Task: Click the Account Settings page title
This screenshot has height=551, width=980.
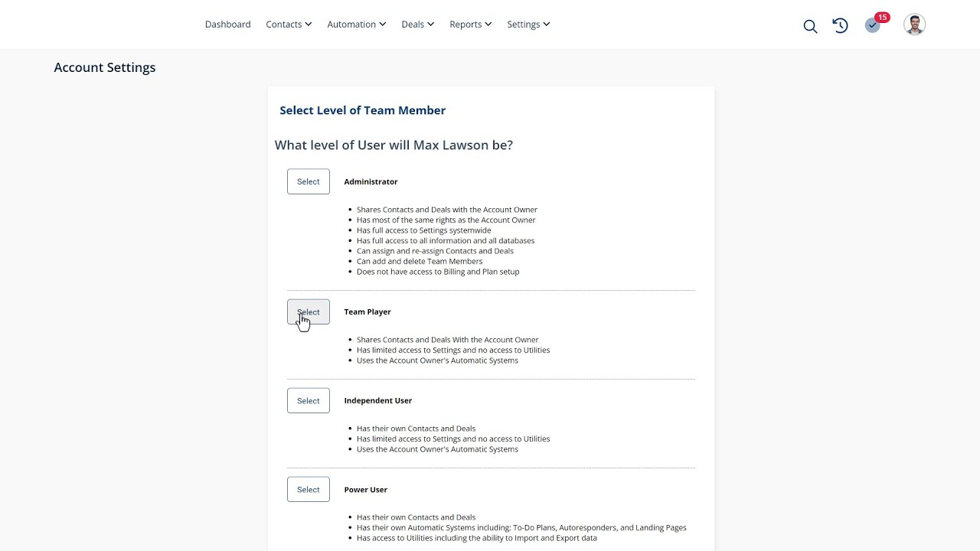Action: tap(105, 67)
